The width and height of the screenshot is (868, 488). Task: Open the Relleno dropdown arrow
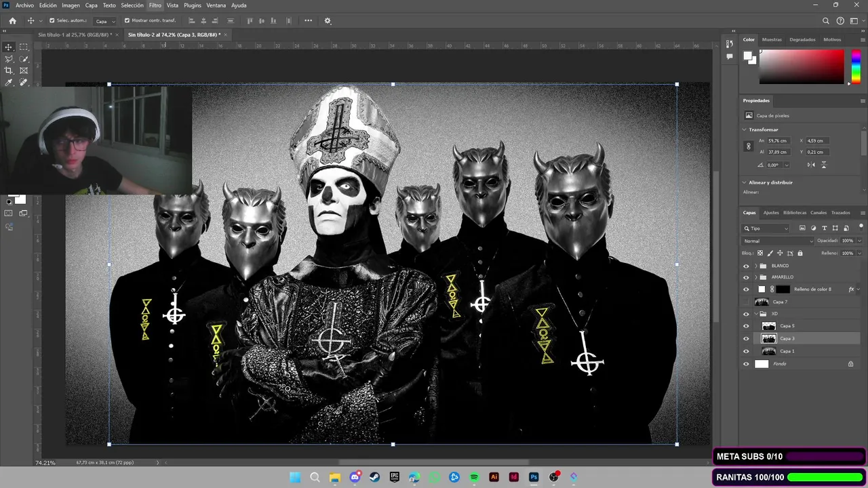tap(860, 253)
